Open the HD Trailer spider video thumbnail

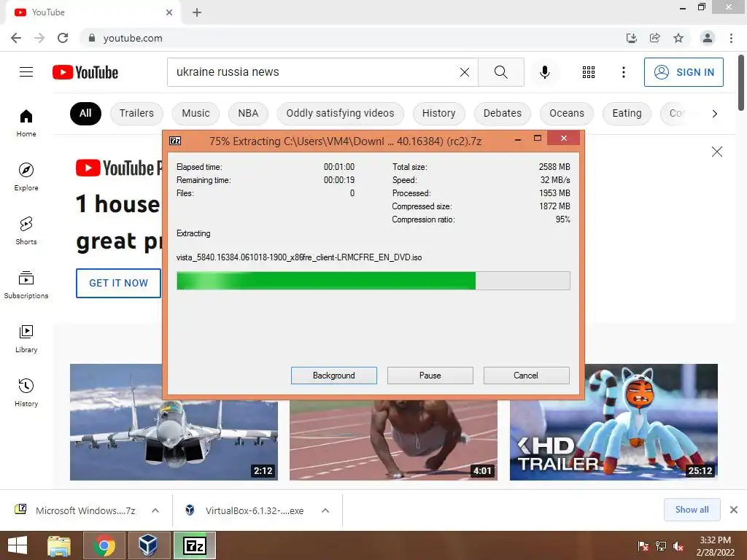click(x=614, y=422)
